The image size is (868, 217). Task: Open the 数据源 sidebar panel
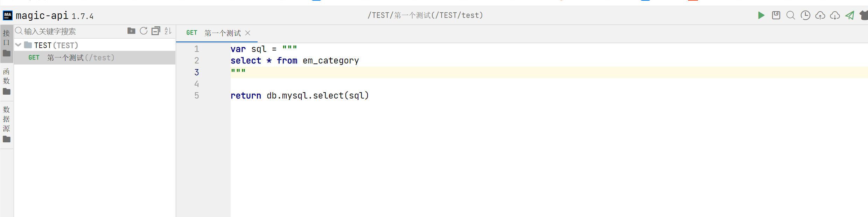coord(7,124)
